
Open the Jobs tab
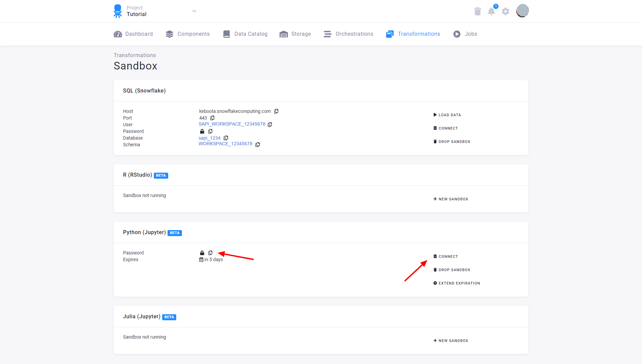(465, 34)
